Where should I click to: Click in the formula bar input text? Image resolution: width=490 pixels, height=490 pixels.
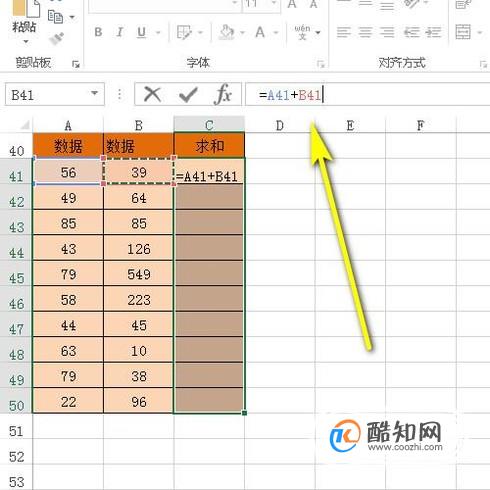pyautogui.click(x=367, y=95)
